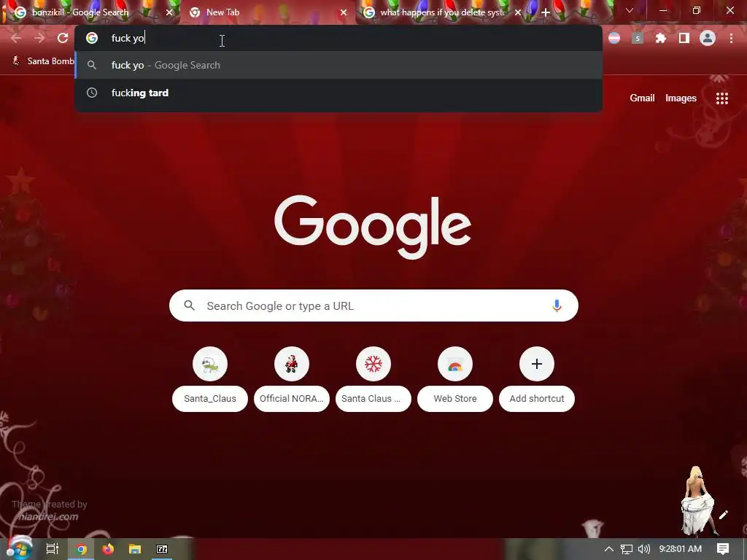Open the Images link

pyautogui.click(x=681, y=98)
